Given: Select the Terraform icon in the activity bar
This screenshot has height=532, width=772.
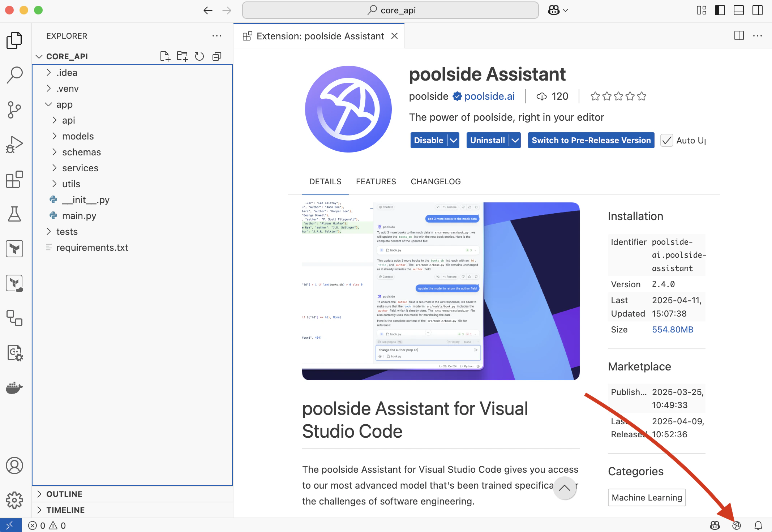Looking at the screenshot, I should [x=14, y=248].
